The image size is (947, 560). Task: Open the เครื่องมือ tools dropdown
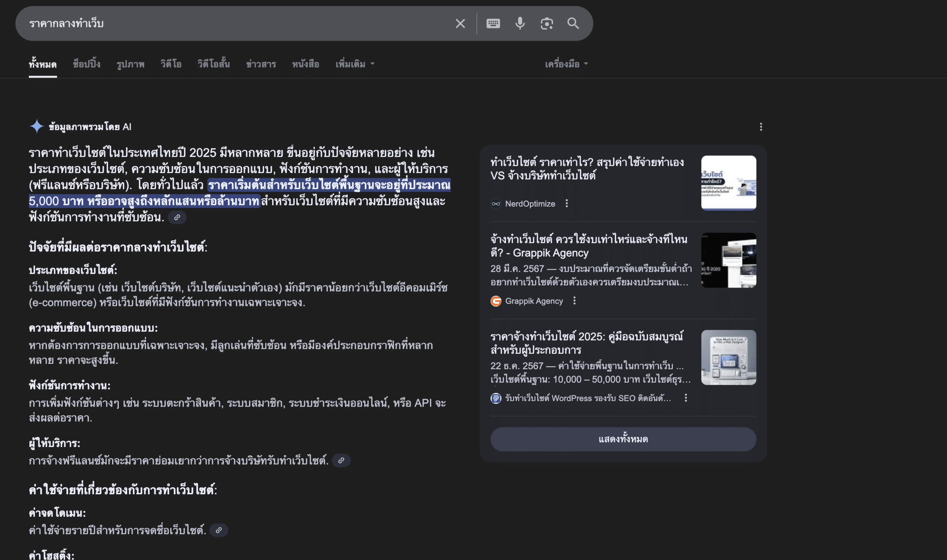pyautogui.click(x=566, y=64)
